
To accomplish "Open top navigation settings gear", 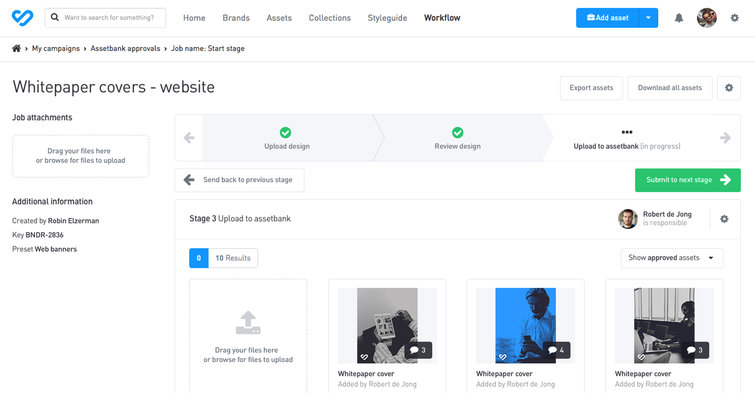I will click(734, 18).
